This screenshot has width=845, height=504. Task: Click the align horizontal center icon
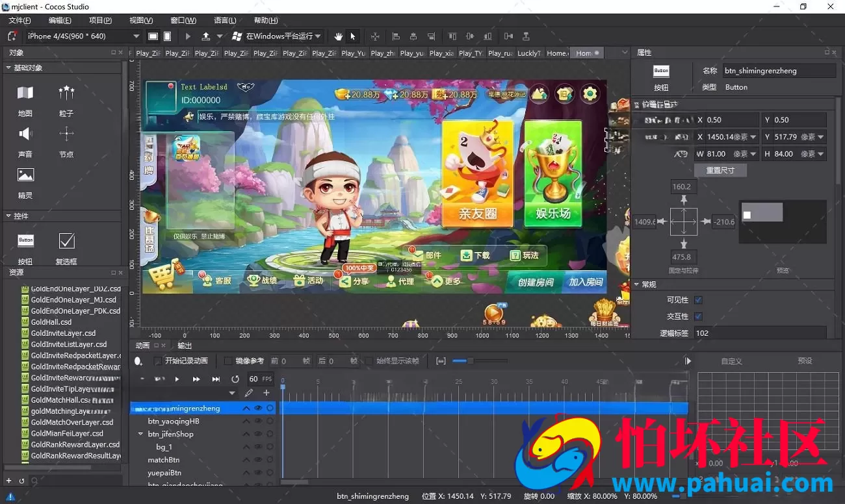413,36
